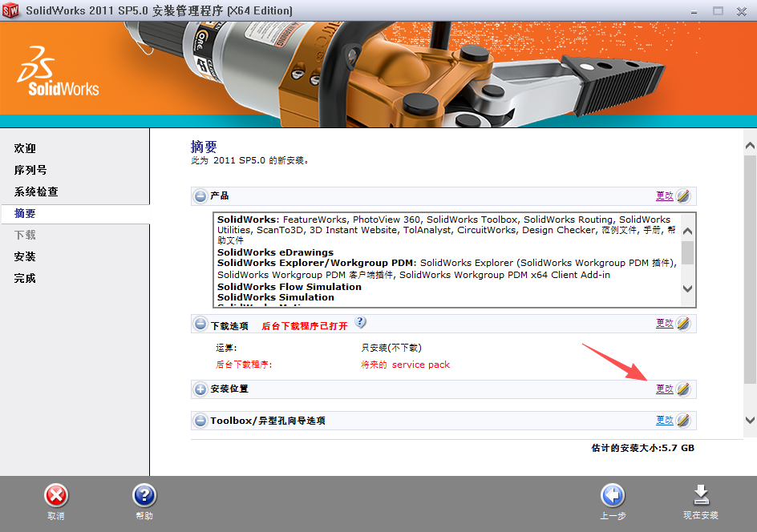Start install with 现在安装 download icon
This screenshot has height=532, width=757.
pyautogui.click(x=700, y=496)
